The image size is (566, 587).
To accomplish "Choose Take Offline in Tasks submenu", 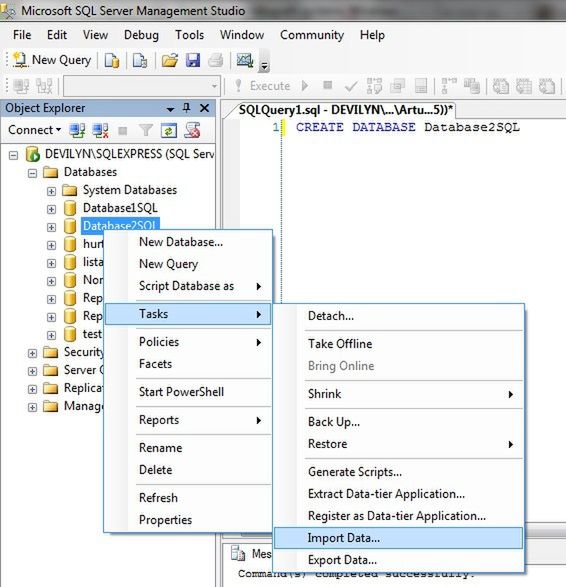I will (x=399, y=344).
